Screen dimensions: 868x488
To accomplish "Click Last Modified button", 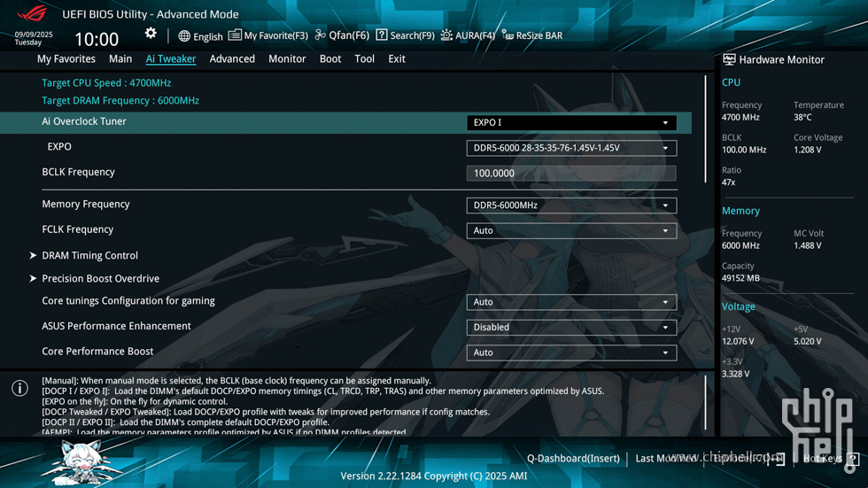I will (666, 459).
